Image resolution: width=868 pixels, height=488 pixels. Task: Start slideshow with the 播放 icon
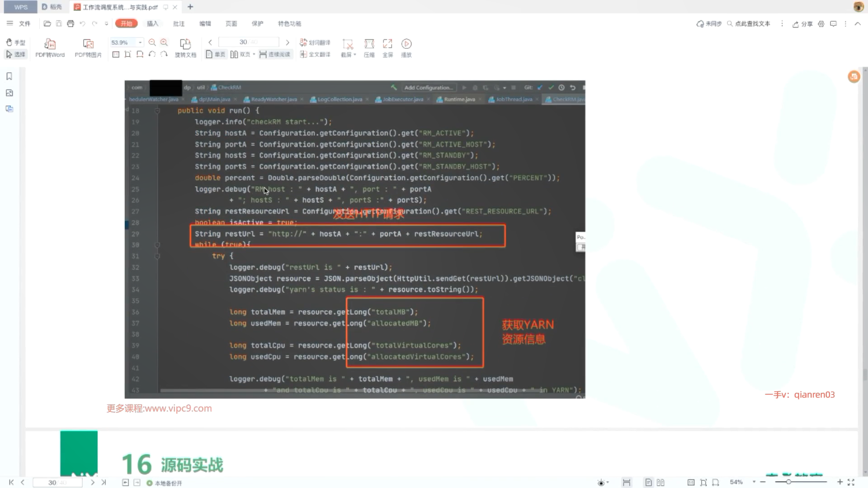[x=406, y=44]
